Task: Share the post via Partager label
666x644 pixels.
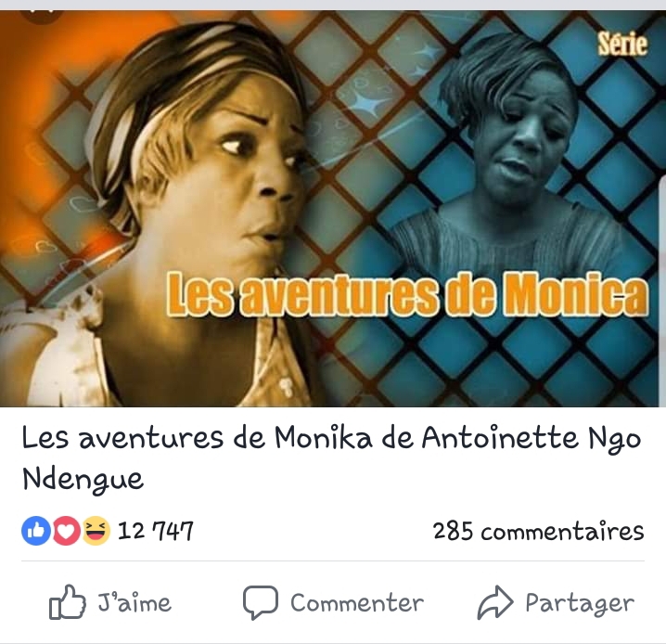Action: click(580, 603)
